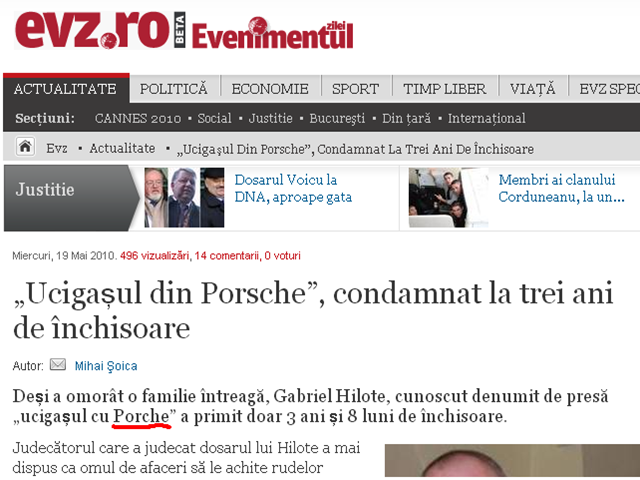The image size is (640, 480).
Task: Click the evz.ro logo
Action: [x=92, y=31]
